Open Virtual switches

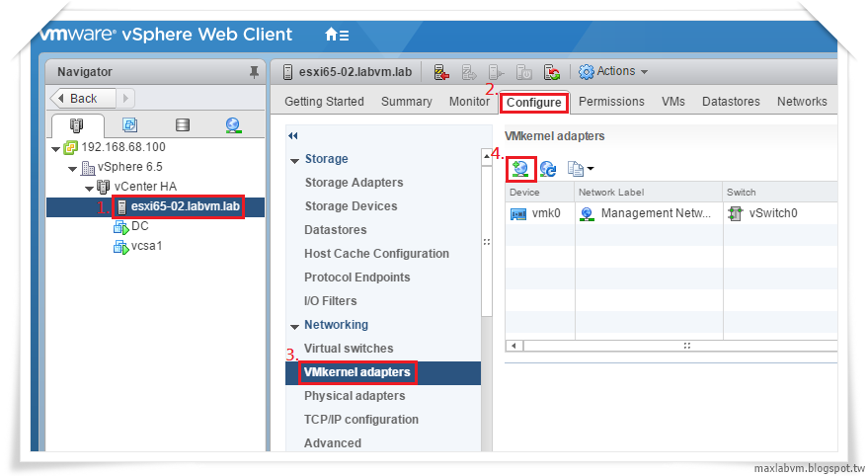pos(349,349)
